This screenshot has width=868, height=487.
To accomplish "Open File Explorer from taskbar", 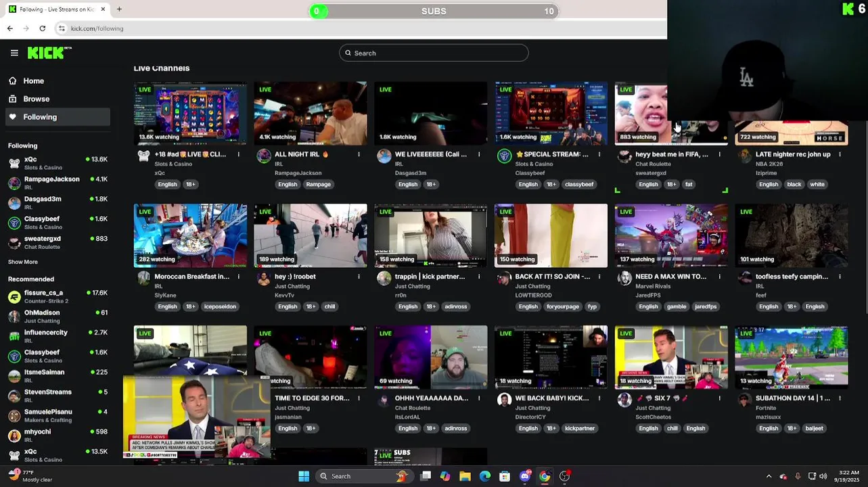I will 465,476.
